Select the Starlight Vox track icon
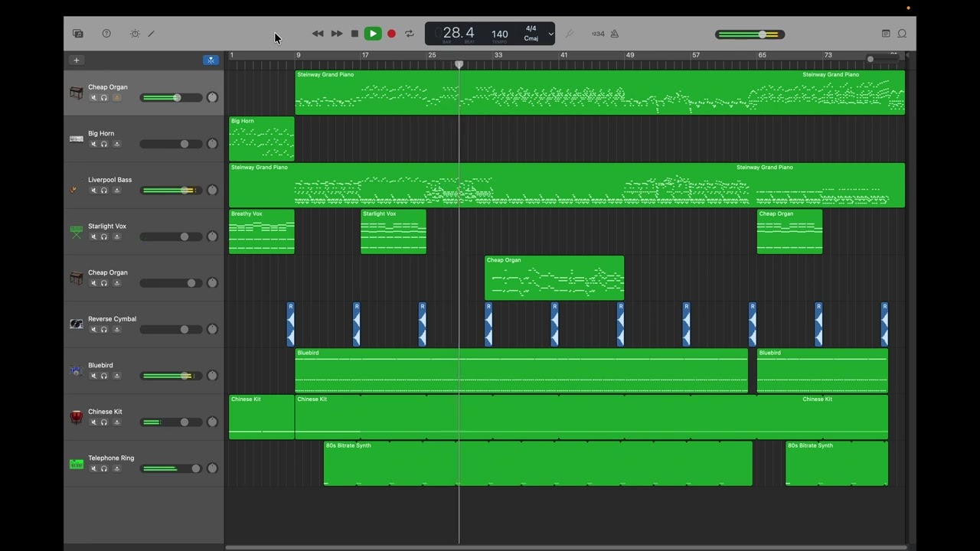The height and width of the screenshot is (551, 980). [x=77, y=232]
